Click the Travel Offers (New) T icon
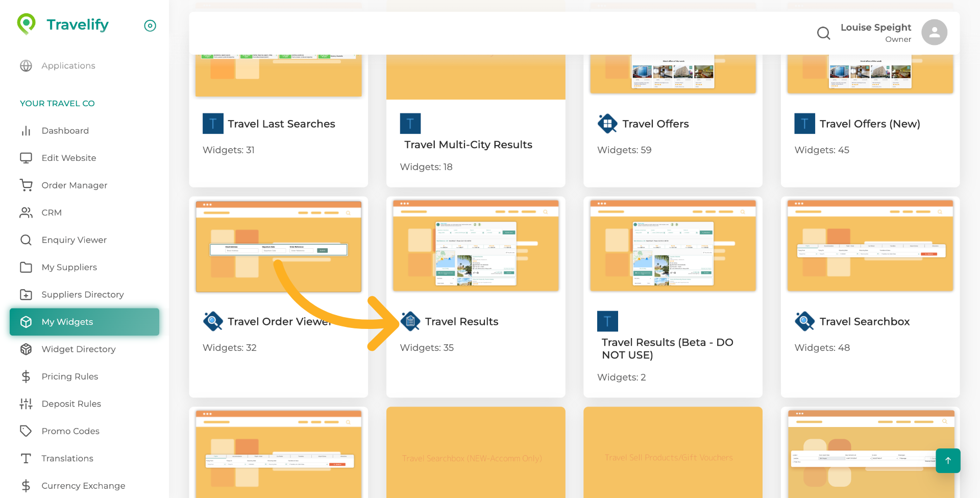 pos(805,124)
